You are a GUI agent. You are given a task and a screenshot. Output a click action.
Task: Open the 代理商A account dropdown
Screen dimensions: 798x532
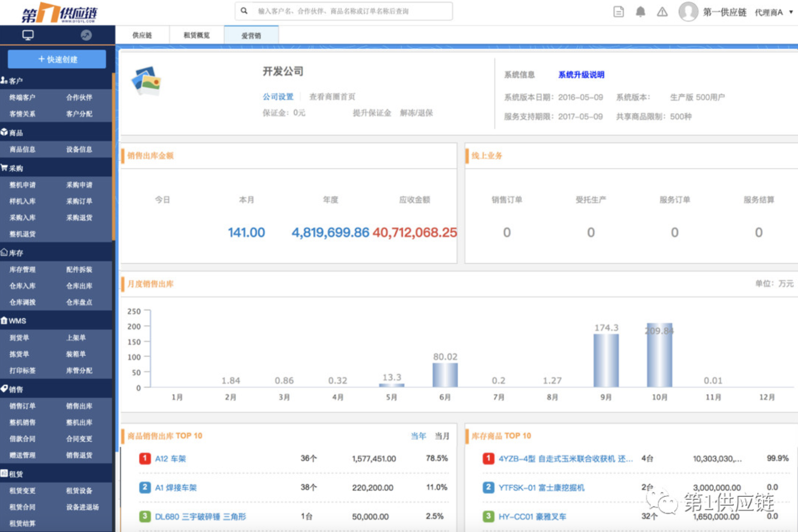point(774,12)
